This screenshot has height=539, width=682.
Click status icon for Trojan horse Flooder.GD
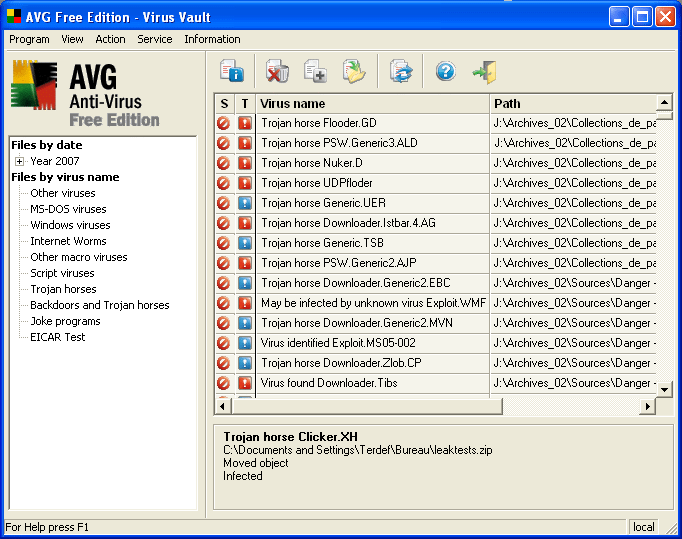pyautogui.click(x=224, y=123)
